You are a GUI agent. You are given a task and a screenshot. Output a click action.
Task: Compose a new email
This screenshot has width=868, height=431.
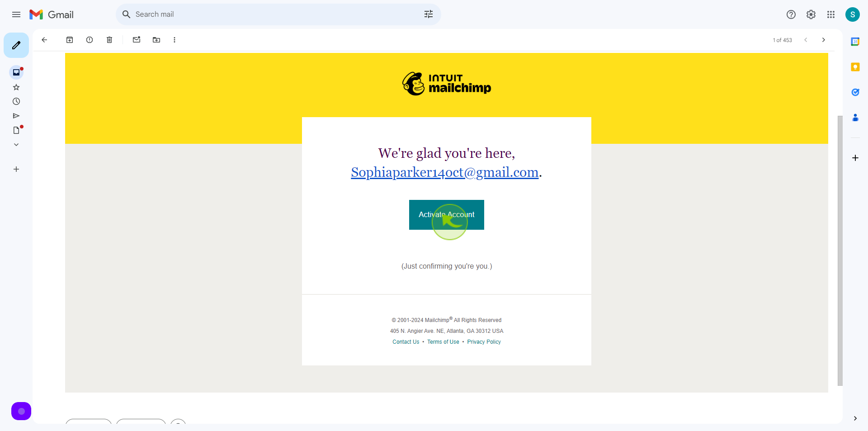[16, 45]
